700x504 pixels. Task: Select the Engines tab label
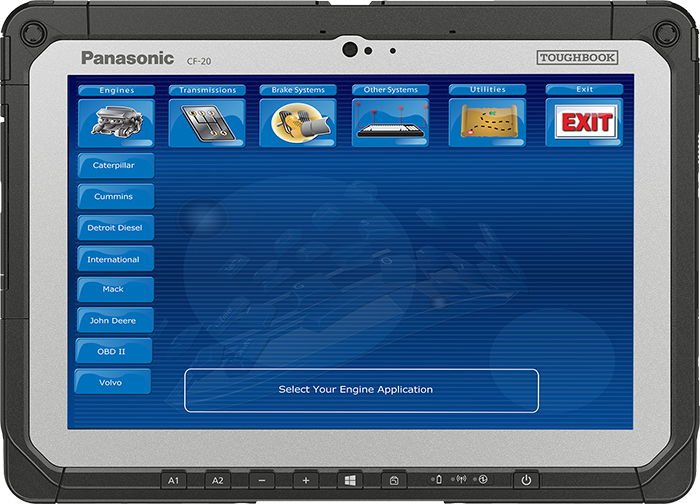(x=117, y=90)
